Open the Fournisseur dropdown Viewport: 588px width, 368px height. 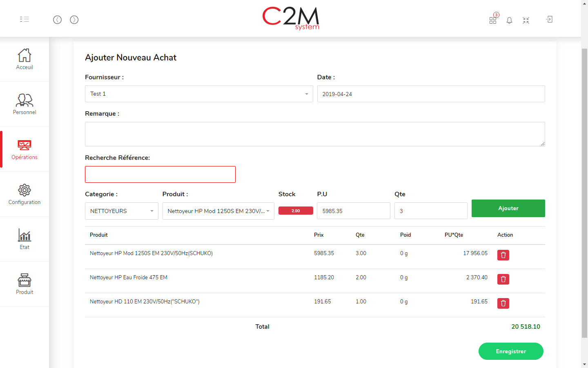pos(198,94)
